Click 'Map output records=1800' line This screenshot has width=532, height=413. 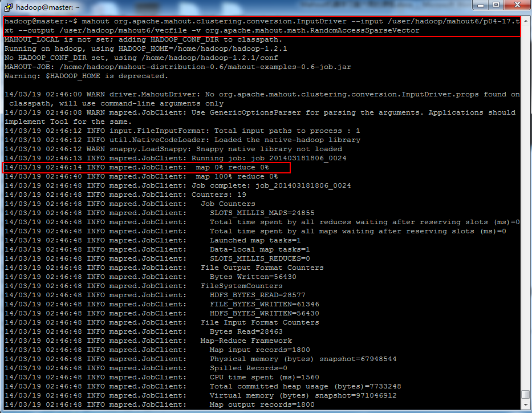(262, 405)
